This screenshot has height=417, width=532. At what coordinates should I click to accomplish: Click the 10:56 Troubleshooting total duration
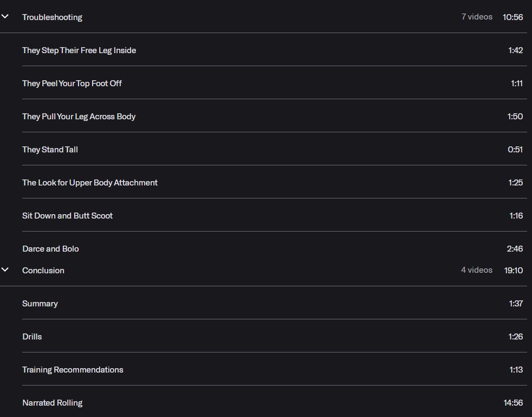coord(512,17)
